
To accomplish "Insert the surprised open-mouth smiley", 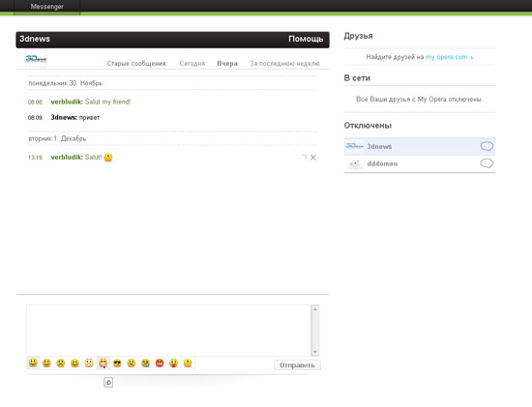I will 89,363.
